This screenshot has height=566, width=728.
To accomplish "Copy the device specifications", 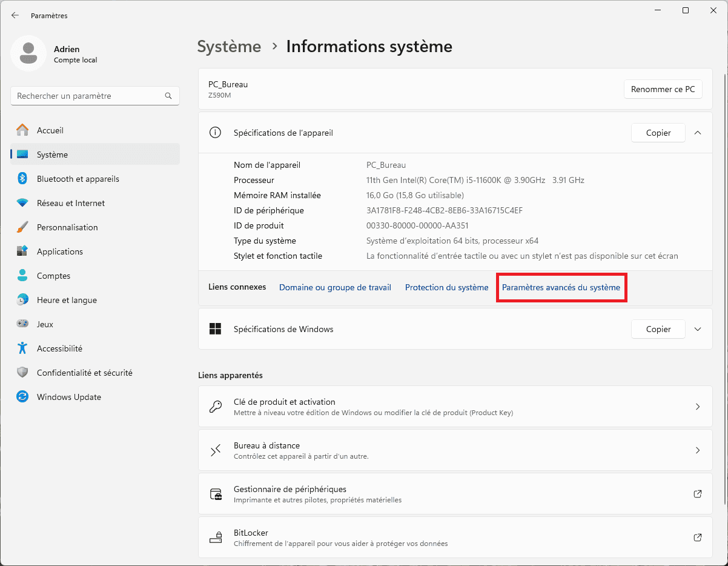I will pyautogui.click(x=658, y=133).
